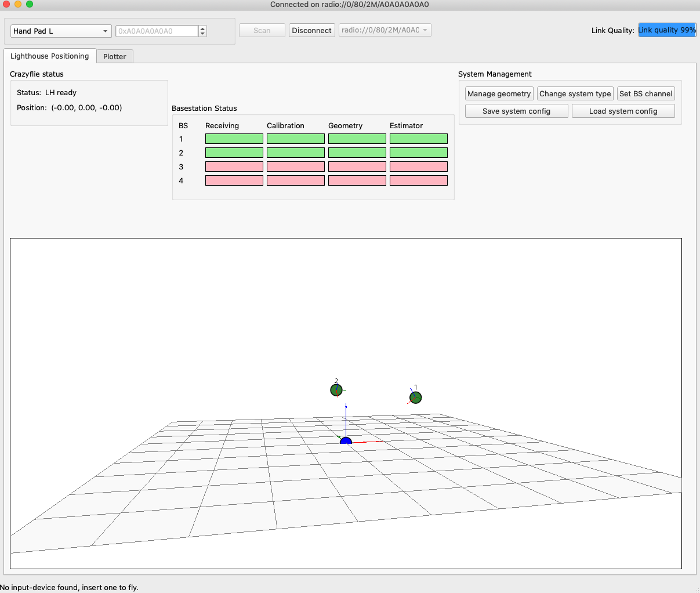
Task: Click base station 1 marker in 3D view
Action: tap(415, 397)
